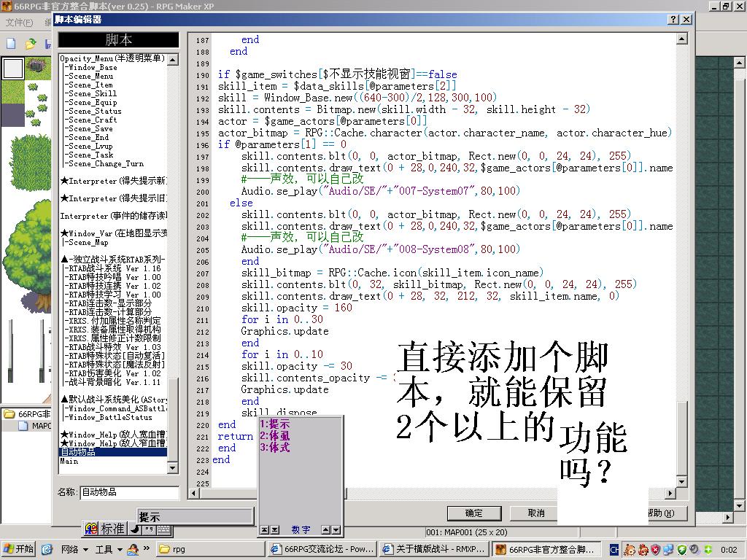The width and height of the screenshot is (747, 560).
Task: Select the Scene_Map script in list
Action: (x=88, y=242)
